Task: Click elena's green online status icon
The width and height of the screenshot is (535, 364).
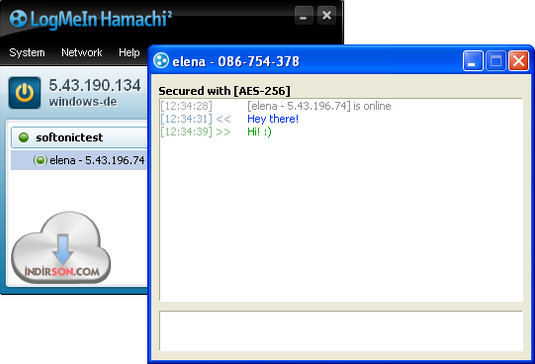Action: pyautogui.click(x=40, y=160)
